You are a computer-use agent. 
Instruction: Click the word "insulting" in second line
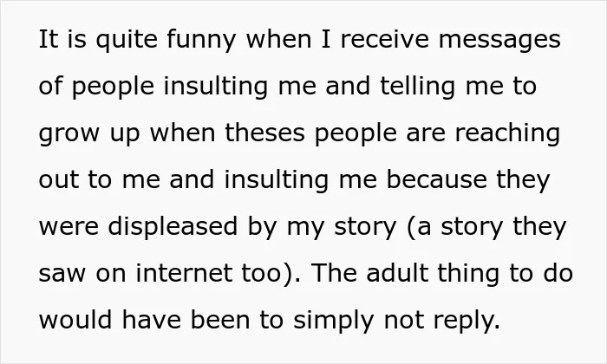[216, 87]
